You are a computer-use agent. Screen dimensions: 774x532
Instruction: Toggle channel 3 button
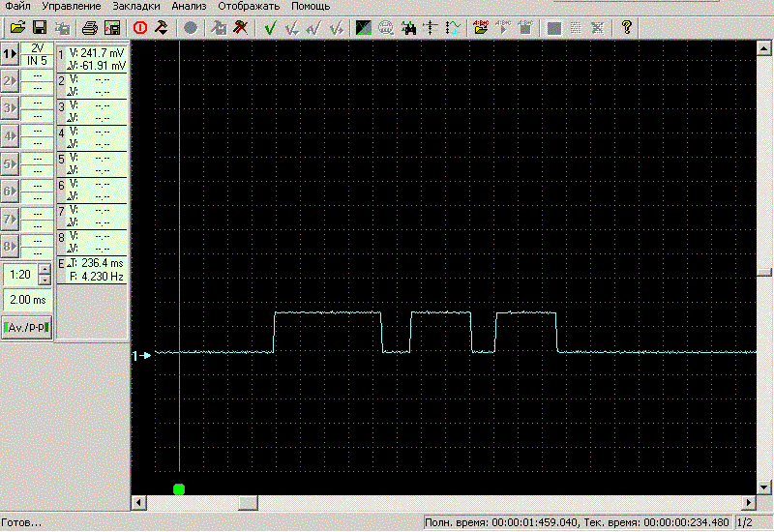coord(10,108)
